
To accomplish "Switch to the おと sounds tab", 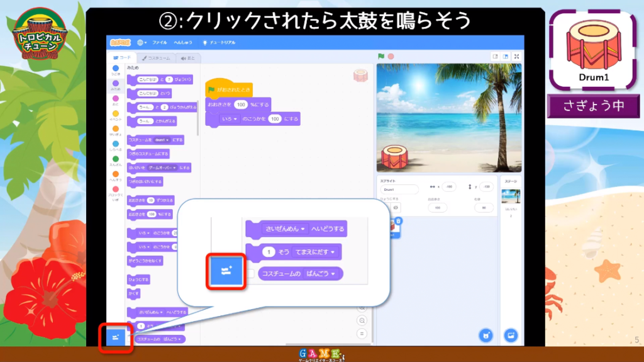I will [187, 58].
